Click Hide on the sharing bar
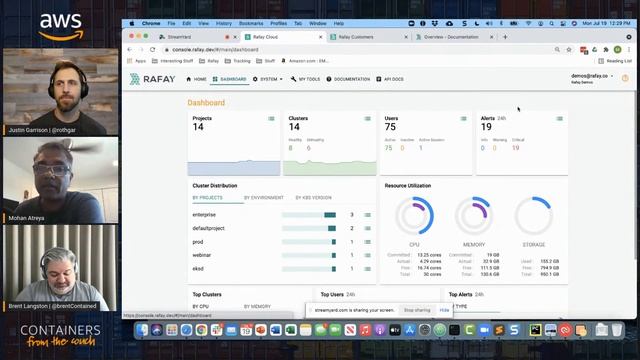The width and height of the screenshot is (640, 360). point(444,310)
